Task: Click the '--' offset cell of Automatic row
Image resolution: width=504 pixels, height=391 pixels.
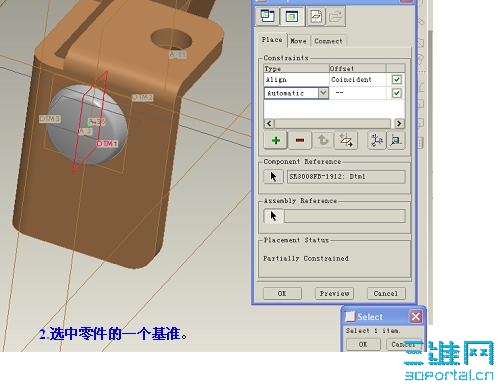Action: click(x=357, y=93)
